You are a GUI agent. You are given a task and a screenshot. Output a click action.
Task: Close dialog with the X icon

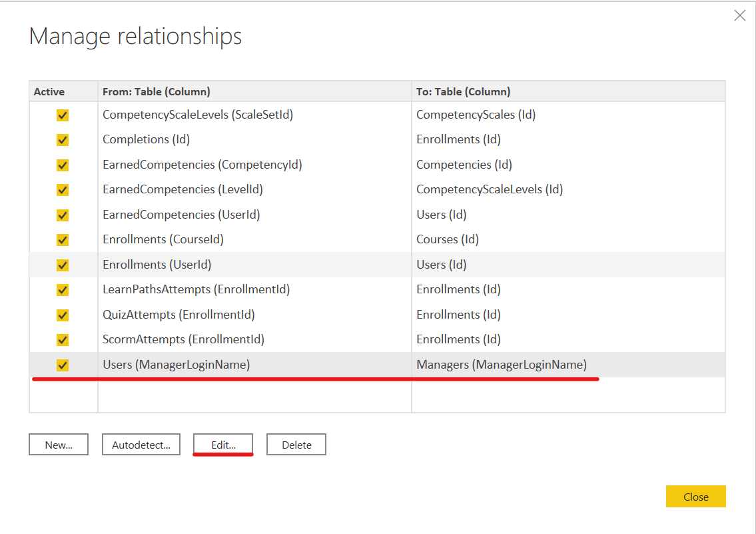tap(739, 15)
